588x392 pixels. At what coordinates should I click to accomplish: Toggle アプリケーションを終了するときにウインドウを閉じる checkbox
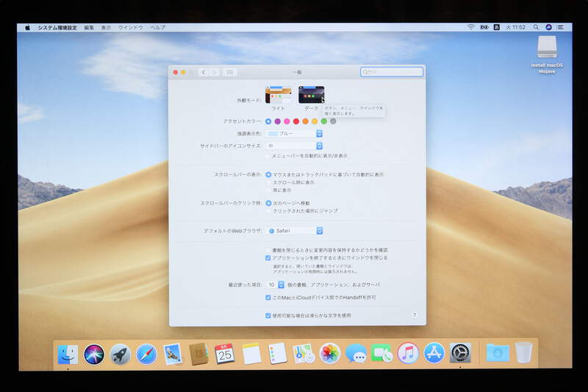coord(268,257)
